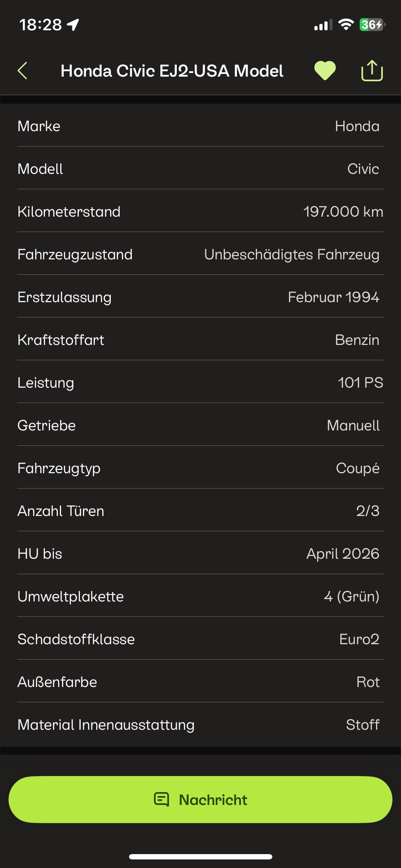Tap the battery indicator showing 36
This screenshot has width=401, height=868.
(x=372, y=25)
